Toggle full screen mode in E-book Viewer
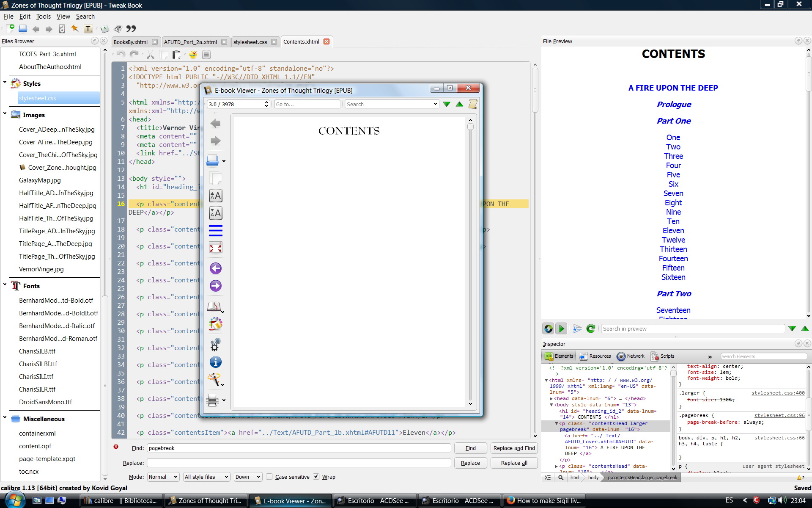Viewport: 812px width, 508px height. 215,248
